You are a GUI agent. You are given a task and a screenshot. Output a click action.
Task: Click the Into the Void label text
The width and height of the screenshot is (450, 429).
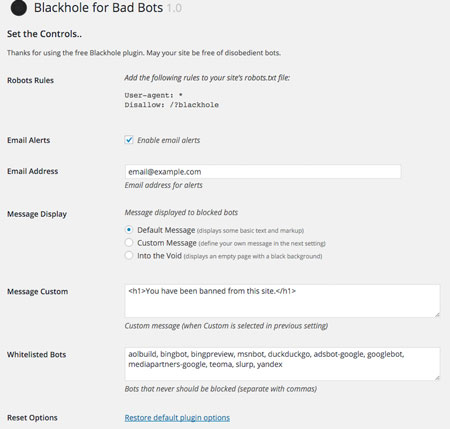159,256
